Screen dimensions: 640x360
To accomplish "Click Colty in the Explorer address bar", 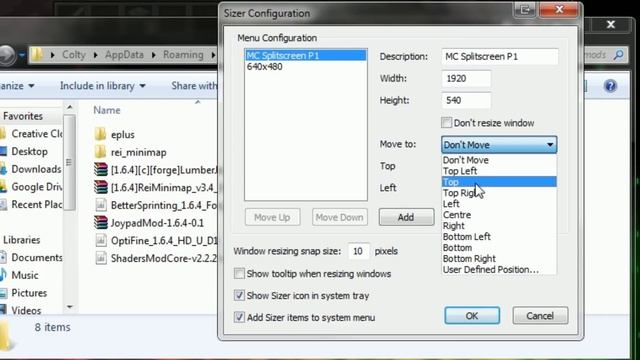I will (74, 55).
